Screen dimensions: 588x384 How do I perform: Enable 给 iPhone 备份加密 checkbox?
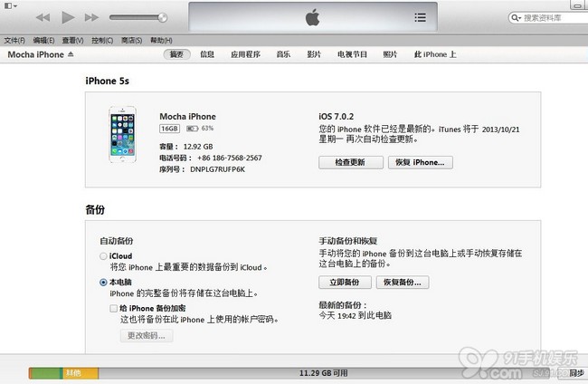tap(113, 309)
